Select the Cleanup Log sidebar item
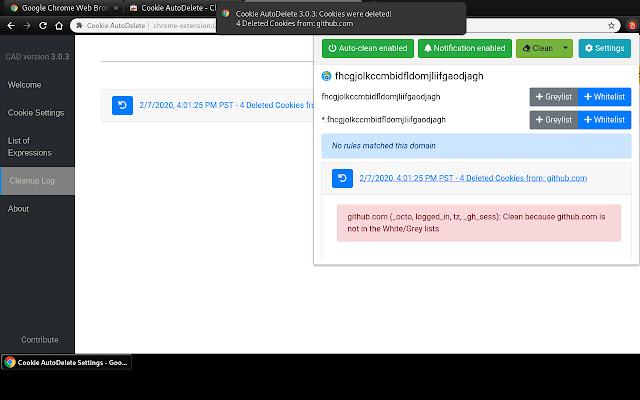The width and height of the screenshot is (640, 400). (x=37, y=181)
